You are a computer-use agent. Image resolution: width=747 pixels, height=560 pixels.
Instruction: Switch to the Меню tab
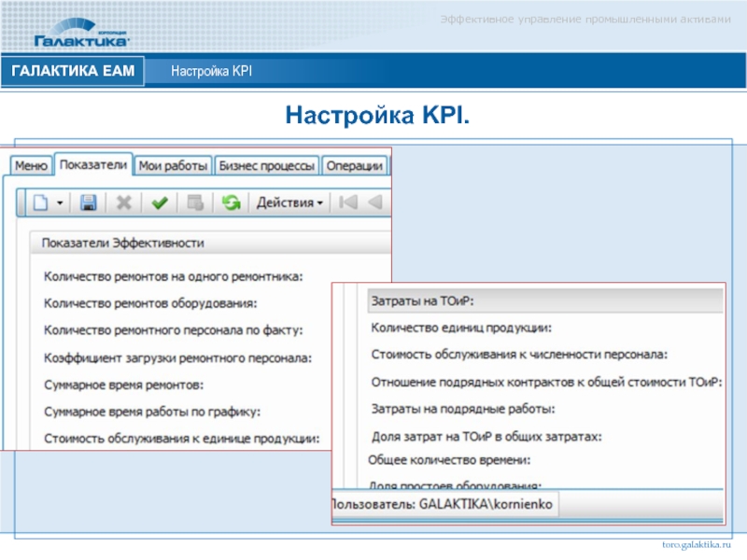pyautogui.click(x=31, y=165)
